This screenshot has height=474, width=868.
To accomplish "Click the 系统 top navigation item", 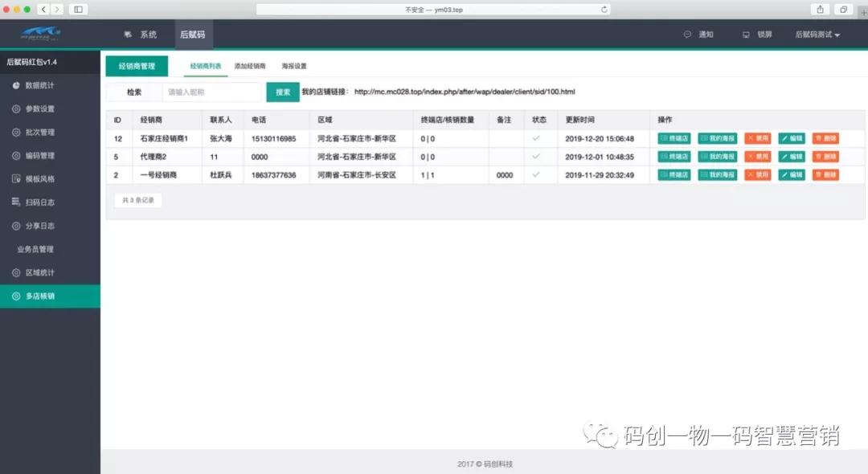I will tap(141, 35).
